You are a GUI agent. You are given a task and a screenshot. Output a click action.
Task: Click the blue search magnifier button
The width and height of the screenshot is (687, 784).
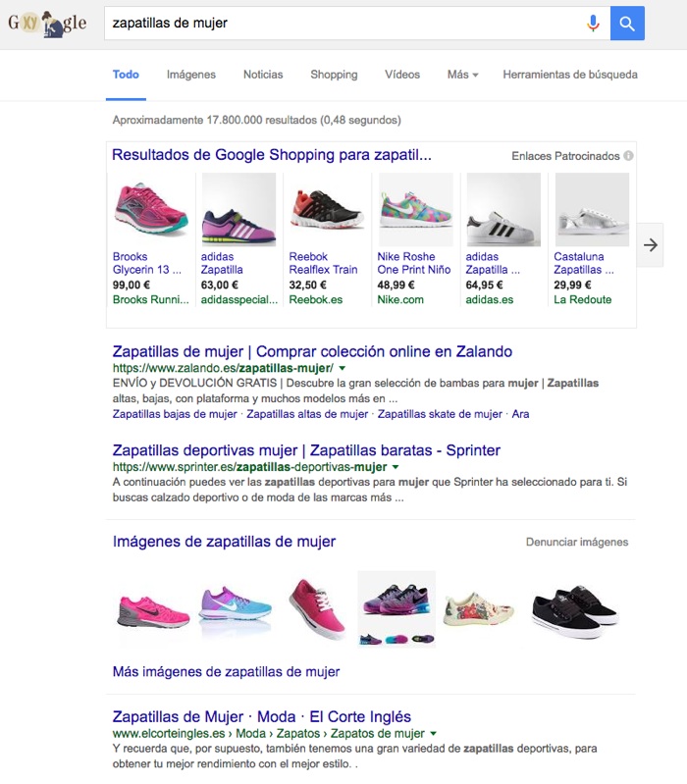click(x=627, y=23)
